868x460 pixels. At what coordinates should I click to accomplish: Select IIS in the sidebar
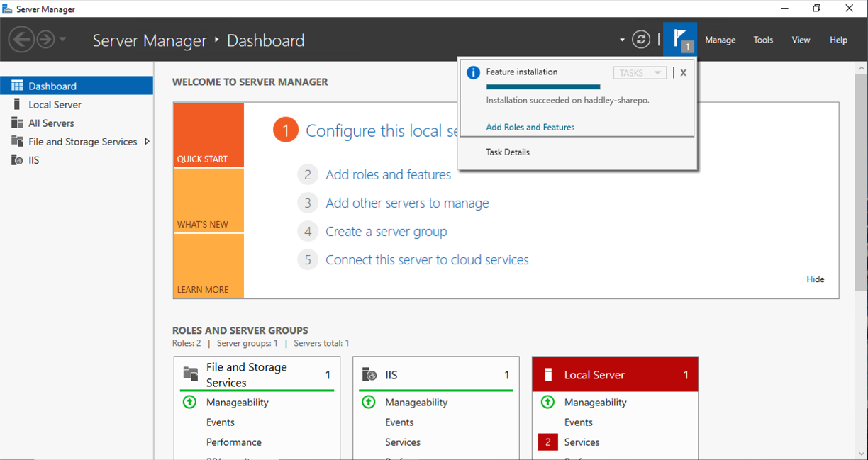click(x=77, y=159)
